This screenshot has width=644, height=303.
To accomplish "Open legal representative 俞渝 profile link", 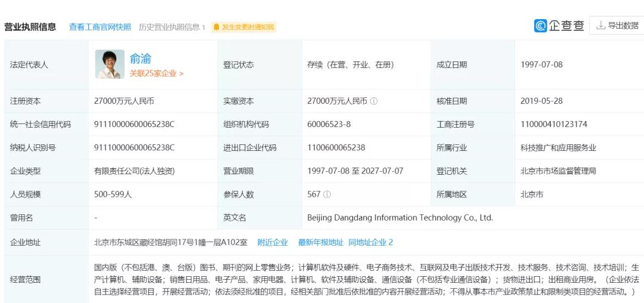I will (141, 58).
